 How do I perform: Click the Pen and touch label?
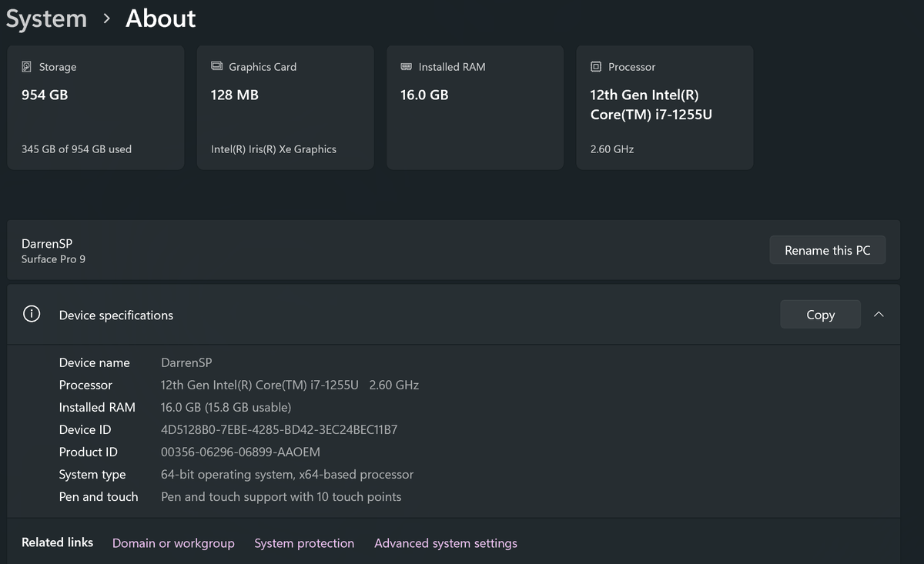click(x=99, y=497)
